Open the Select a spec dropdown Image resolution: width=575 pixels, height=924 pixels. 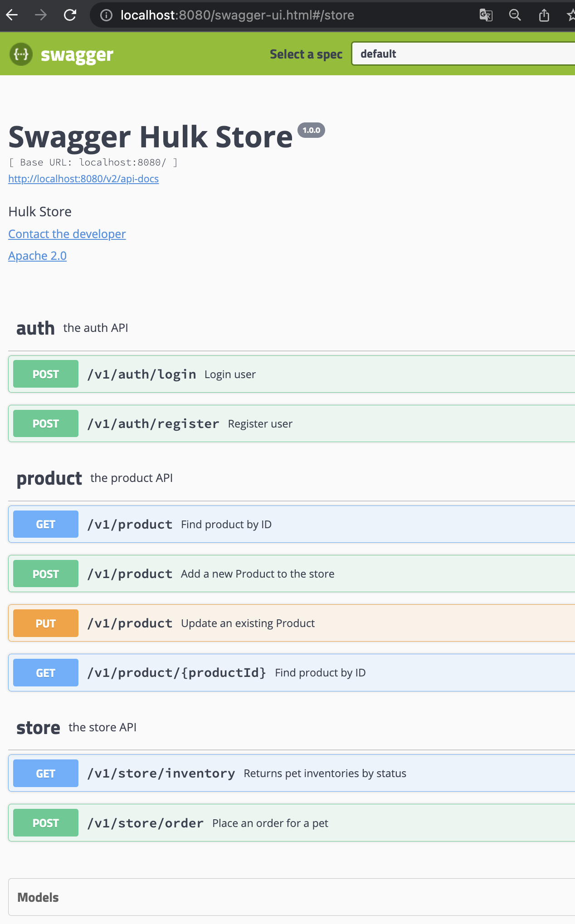(x=463, y=54)
